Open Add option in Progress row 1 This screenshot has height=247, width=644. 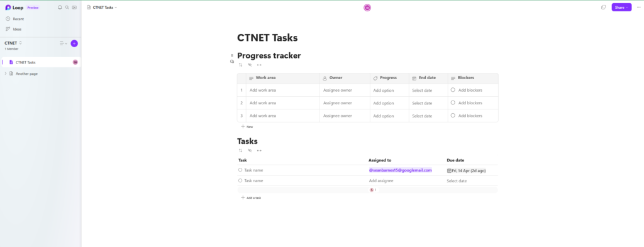pos(384,91)
